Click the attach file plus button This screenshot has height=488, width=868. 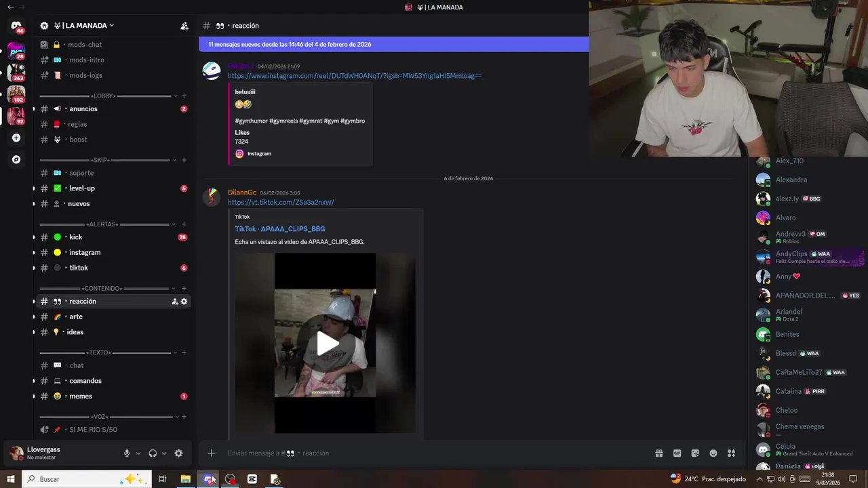(212, 453)
